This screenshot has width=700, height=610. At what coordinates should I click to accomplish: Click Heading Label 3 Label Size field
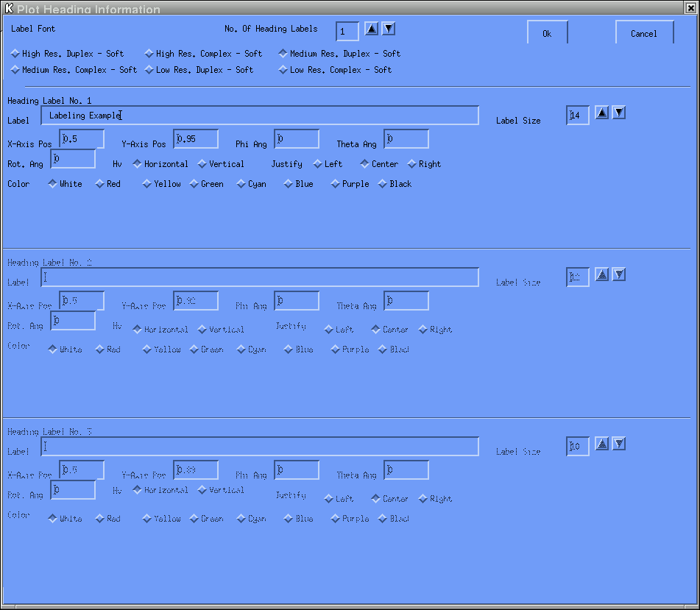(578, 447)
